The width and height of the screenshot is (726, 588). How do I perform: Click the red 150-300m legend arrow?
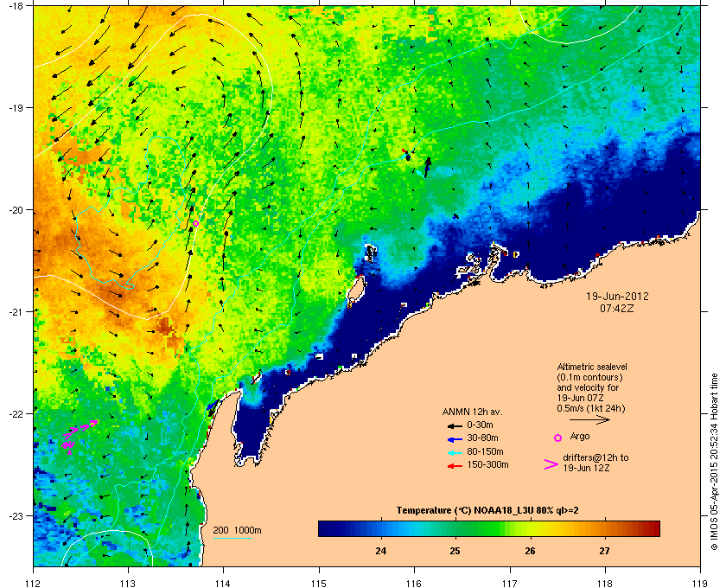455,466
